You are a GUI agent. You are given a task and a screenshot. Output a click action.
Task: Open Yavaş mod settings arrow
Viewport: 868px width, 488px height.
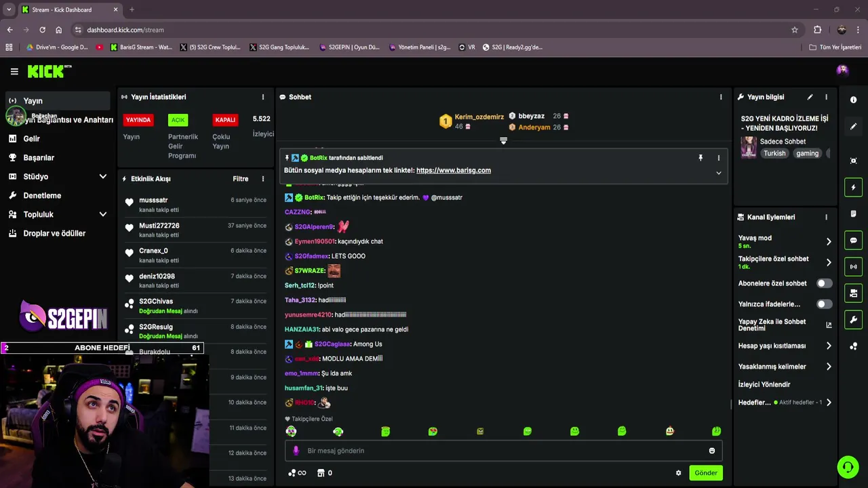click(829, 241)
